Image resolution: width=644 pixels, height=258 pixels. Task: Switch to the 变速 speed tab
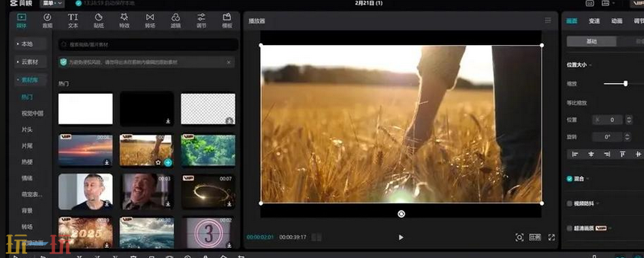[x=594, y=21]
